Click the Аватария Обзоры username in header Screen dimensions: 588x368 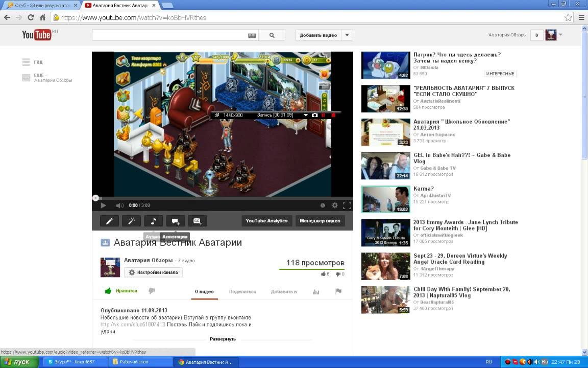point(507,35)
